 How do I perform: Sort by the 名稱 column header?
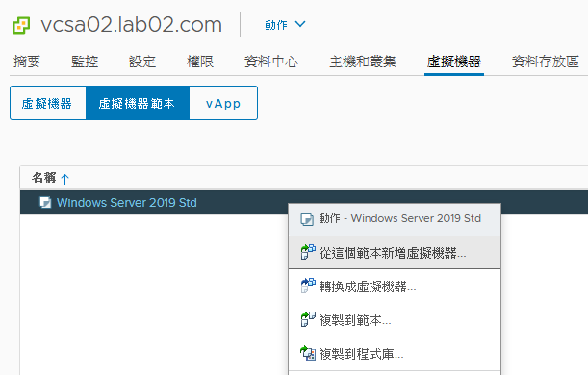[x=44, y=178]
